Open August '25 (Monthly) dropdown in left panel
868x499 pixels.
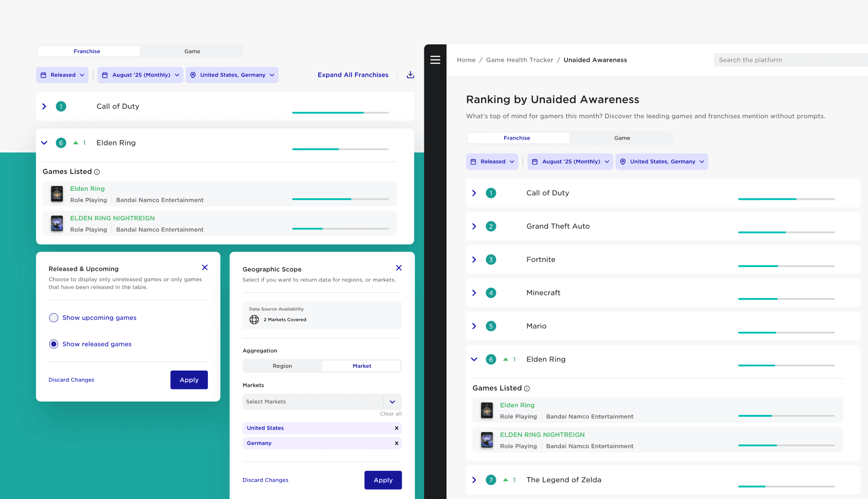pos(140,75)
